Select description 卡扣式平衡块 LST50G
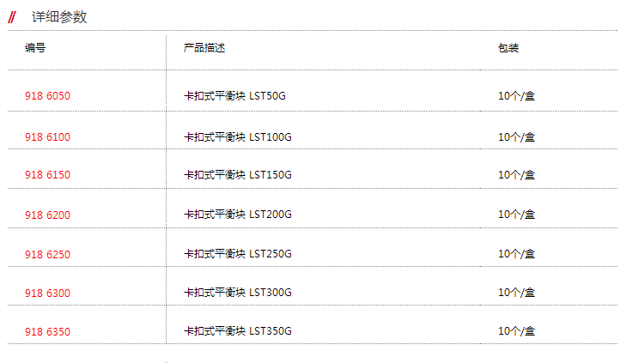644x363 pixels. 234,96
